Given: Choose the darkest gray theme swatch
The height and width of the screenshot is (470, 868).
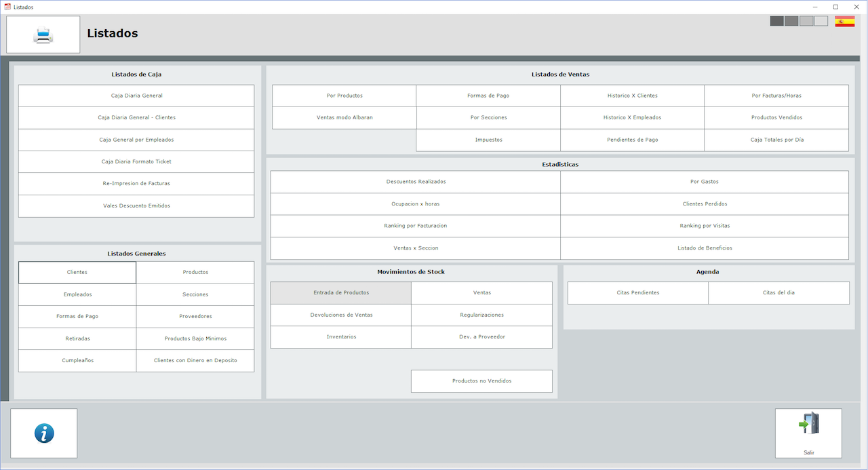Looking at the screenshot, I should tap(776, 21).
